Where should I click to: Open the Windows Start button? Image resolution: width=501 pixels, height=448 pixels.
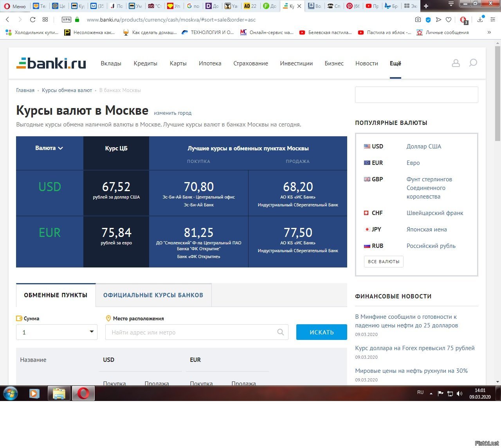point(11,393)
